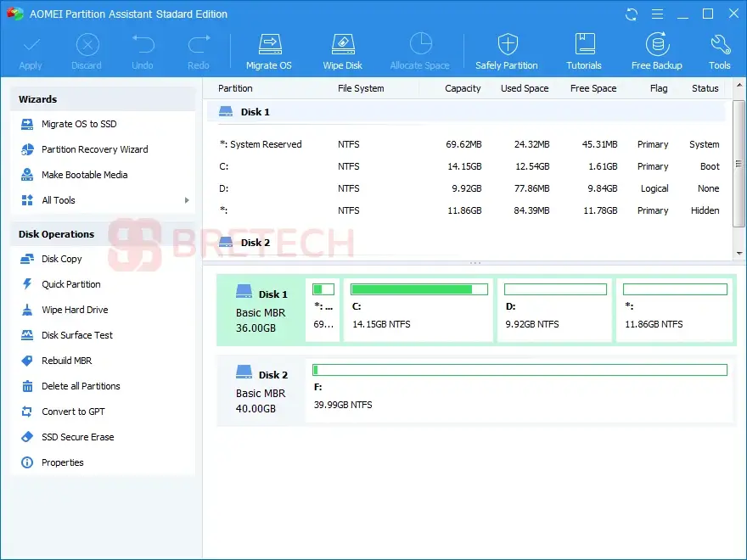Select the Migrate OS icon
Image resolution: width=747 pixels, height=560 pixels.
[x=269, y=49]
